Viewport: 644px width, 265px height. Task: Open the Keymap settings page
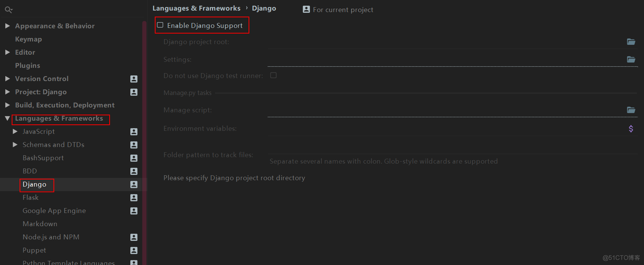pyautogui.click(x=28, y=39)
